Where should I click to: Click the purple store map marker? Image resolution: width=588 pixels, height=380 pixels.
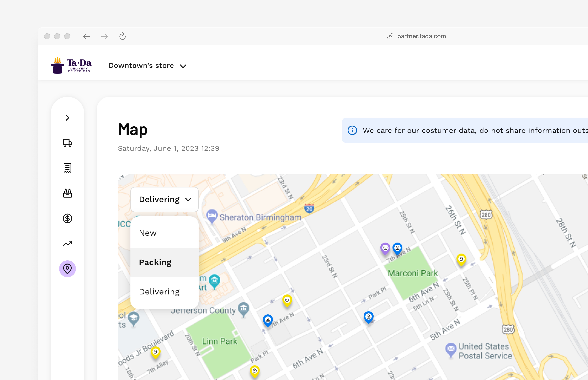pyautogui.click(x=385, y=248)
